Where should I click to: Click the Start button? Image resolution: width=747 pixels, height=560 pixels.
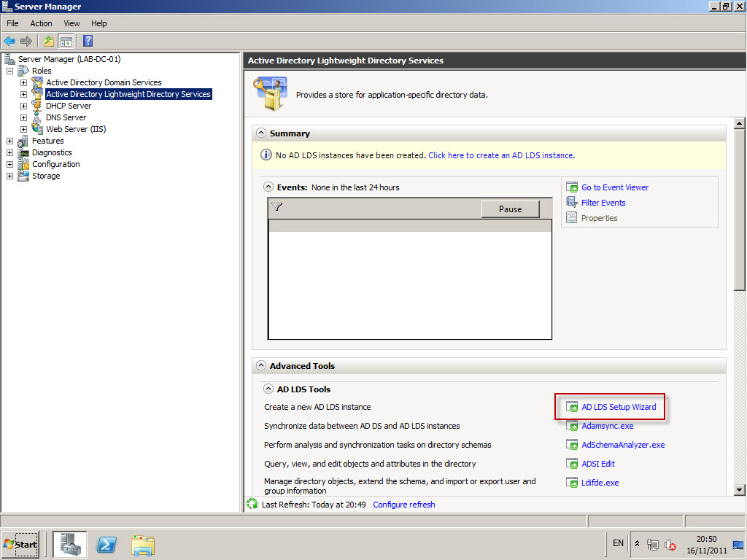point(20,544)
